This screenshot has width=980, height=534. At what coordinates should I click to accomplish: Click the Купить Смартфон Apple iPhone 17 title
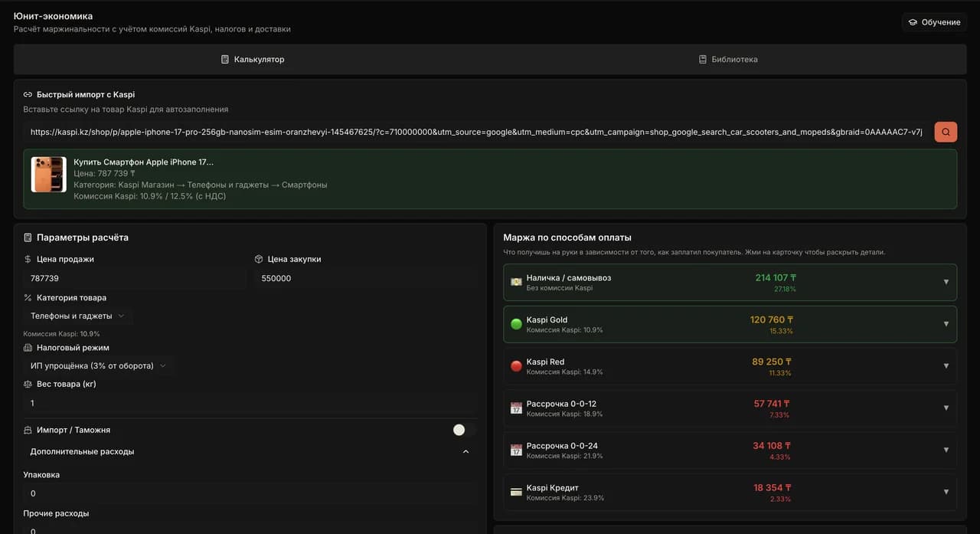pyautogui.click(x=143, y=162)
